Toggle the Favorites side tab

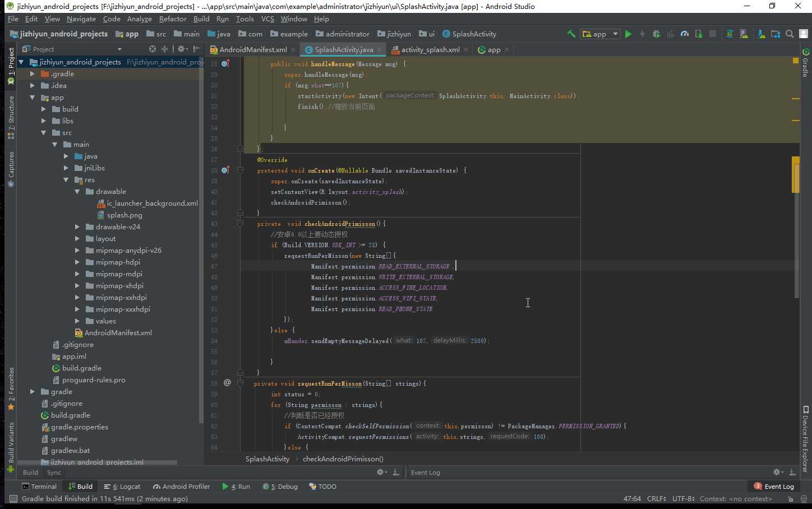tap(11, 388)
